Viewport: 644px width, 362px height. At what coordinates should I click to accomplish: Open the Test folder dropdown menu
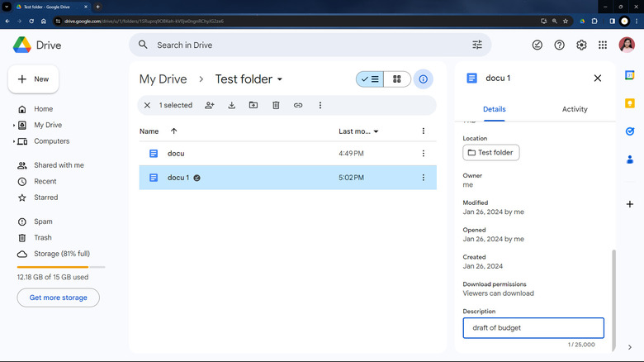pyautogui.click(x=280, y=79)
